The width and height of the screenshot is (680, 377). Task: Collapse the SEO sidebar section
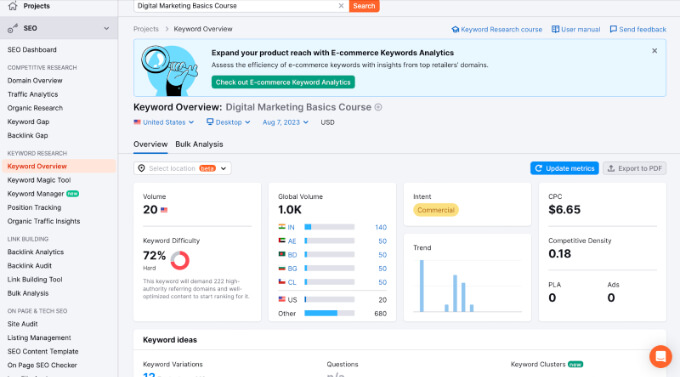point(106,28)
